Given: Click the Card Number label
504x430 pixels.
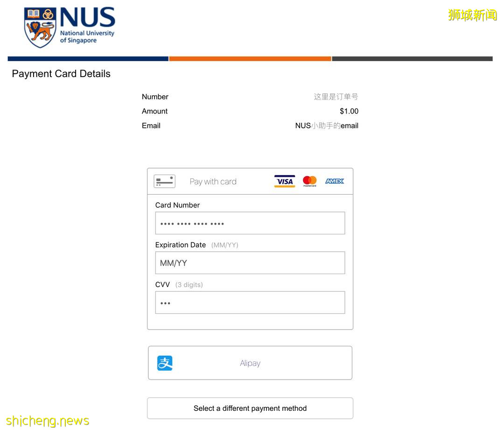Looking at the screenshot, I should pyautogui.click(x=177, y=205).
